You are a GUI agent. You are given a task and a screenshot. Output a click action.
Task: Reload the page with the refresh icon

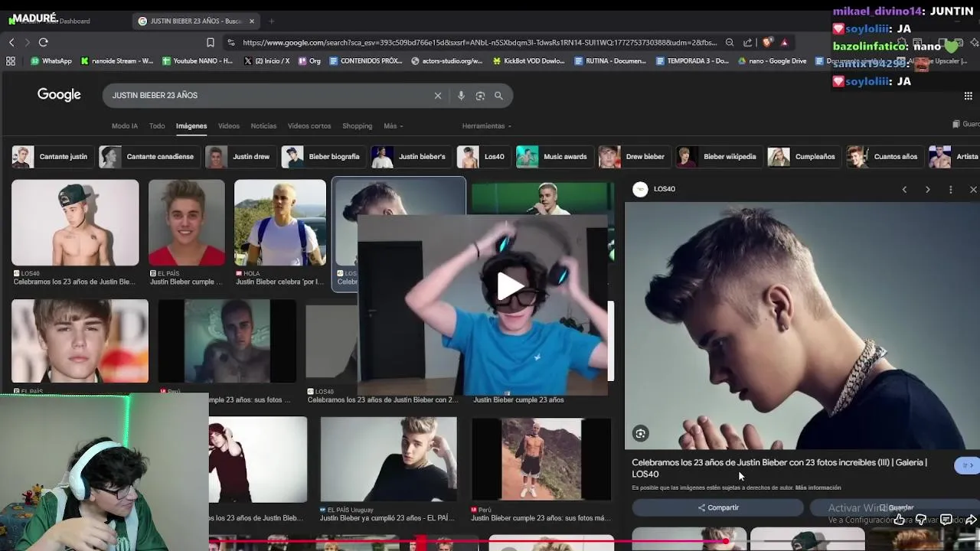[x=43, y=42]
